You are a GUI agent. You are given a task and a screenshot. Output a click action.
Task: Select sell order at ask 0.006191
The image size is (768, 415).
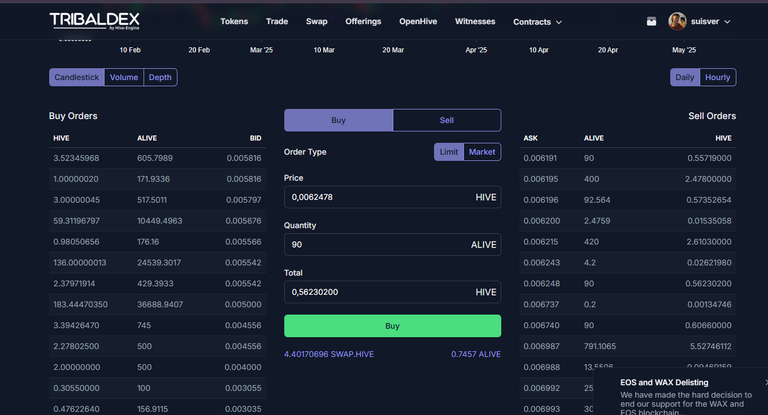627,158
